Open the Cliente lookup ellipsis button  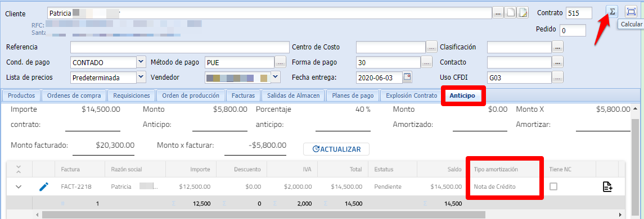498,13
